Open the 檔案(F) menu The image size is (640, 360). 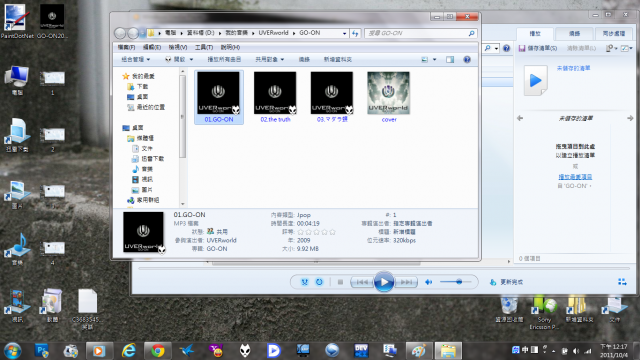[x=126, y=47]
